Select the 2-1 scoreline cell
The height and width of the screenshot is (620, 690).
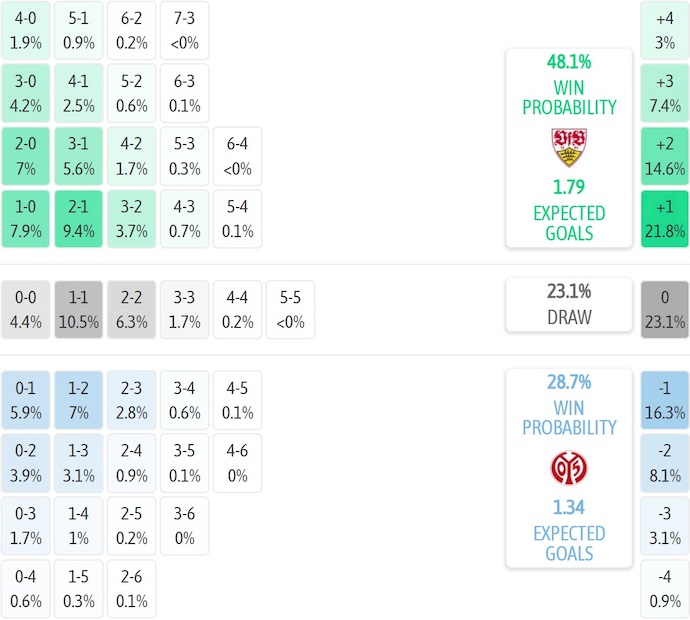coord(78,219)
